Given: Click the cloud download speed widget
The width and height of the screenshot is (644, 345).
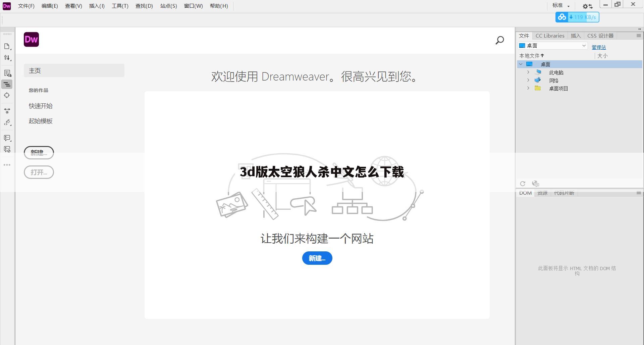Looking at the screenshot, I should 577,17.
